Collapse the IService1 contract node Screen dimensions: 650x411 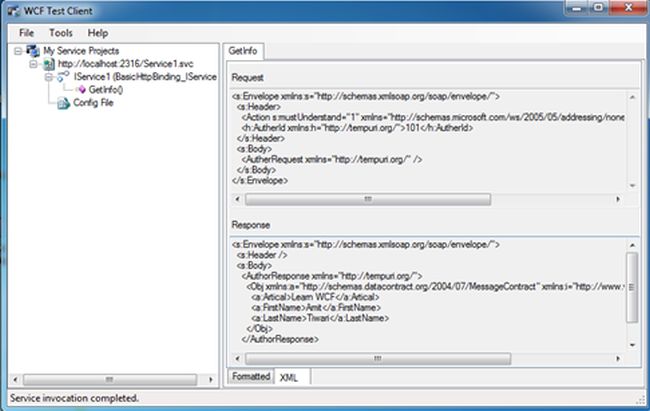click(49, 77)
